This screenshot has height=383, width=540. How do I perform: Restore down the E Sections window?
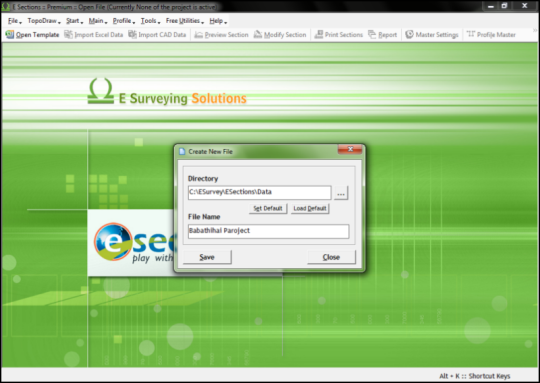(x=504, y=6)
